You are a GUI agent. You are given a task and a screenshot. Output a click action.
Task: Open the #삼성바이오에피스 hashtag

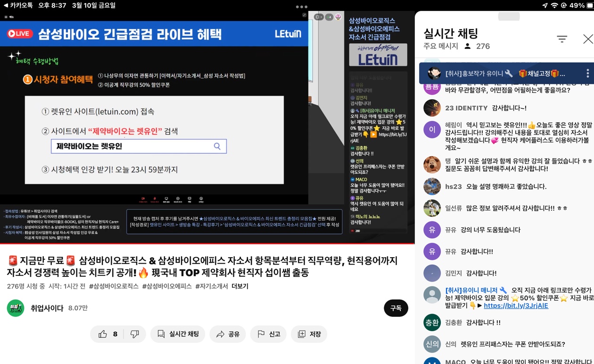click(167, 286)
